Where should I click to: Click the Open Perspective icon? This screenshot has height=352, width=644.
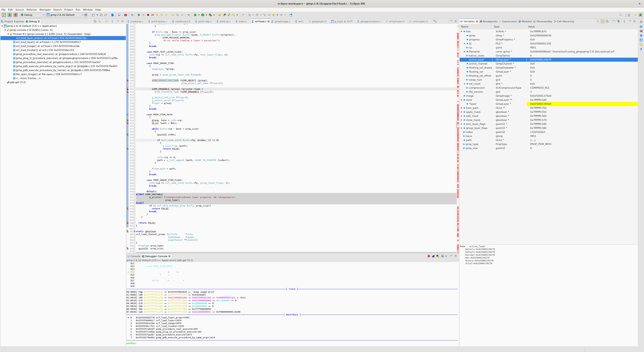point(629,15)
